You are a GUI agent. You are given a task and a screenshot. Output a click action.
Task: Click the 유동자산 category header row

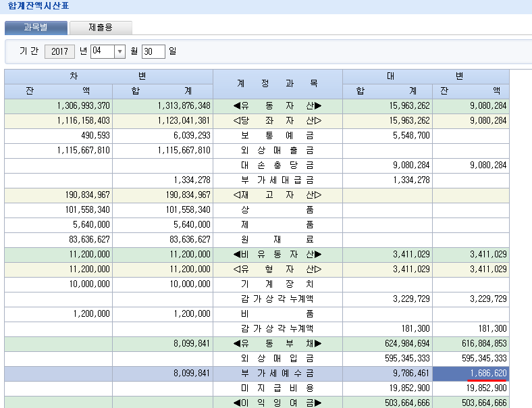(277, 105)
